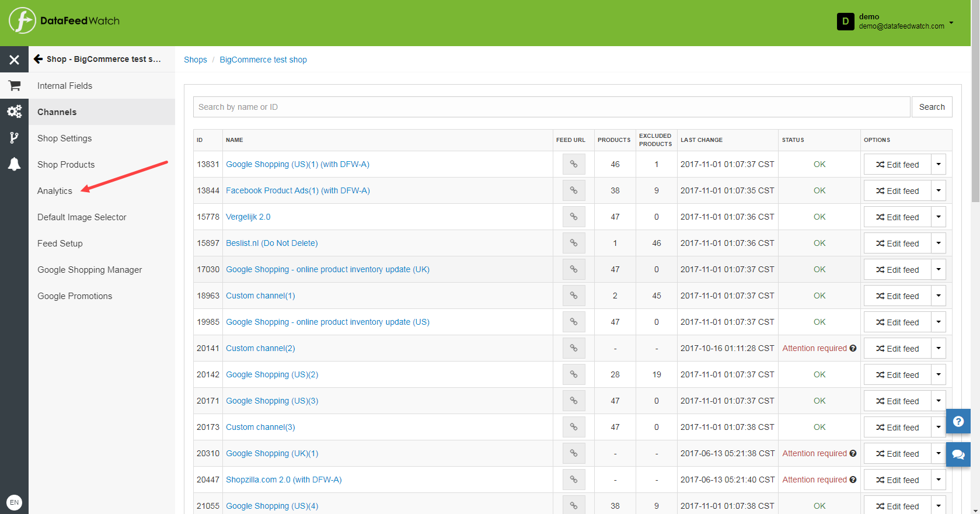The width and height of the screenshot is (980, 514).
Task: Click the DataFeedWatch logo
Action: (x=64, y=21)
